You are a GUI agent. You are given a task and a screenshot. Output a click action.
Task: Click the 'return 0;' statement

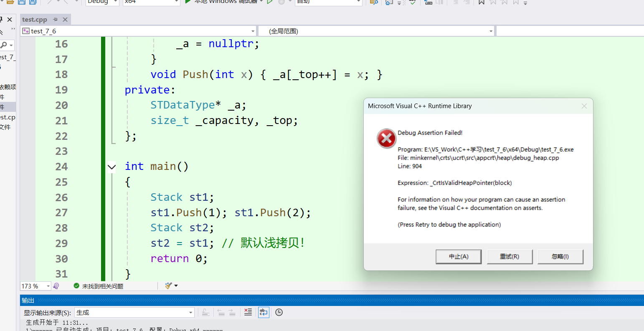click(179, 258)
